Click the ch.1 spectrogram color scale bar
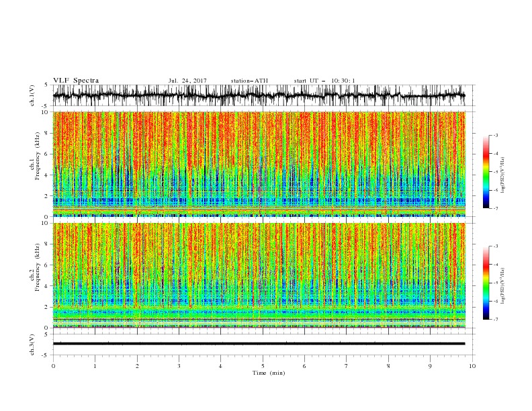The height and width of the screenshot is (411, 532). point(486,172)
